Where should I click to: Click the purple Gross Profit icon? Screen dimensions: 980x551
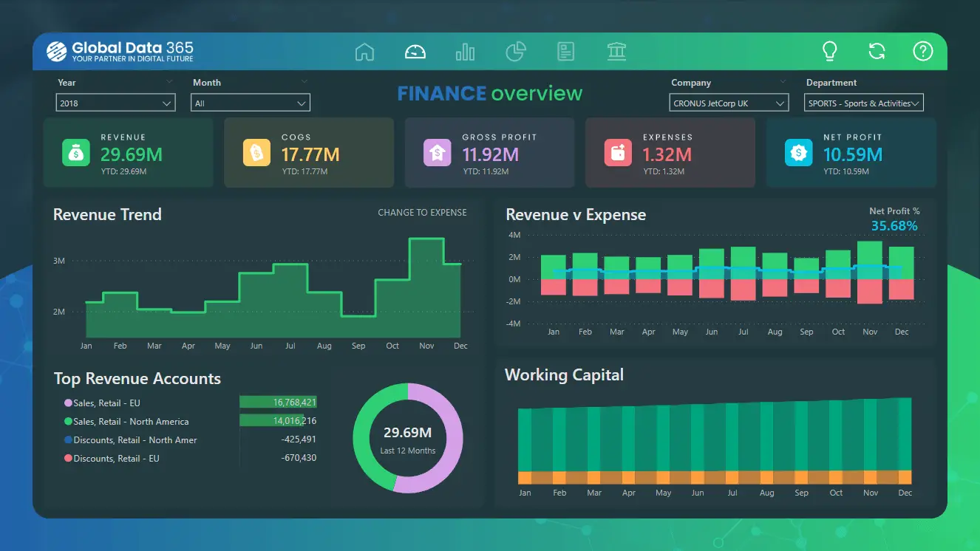pyautogui.click(x=437, y=153)
